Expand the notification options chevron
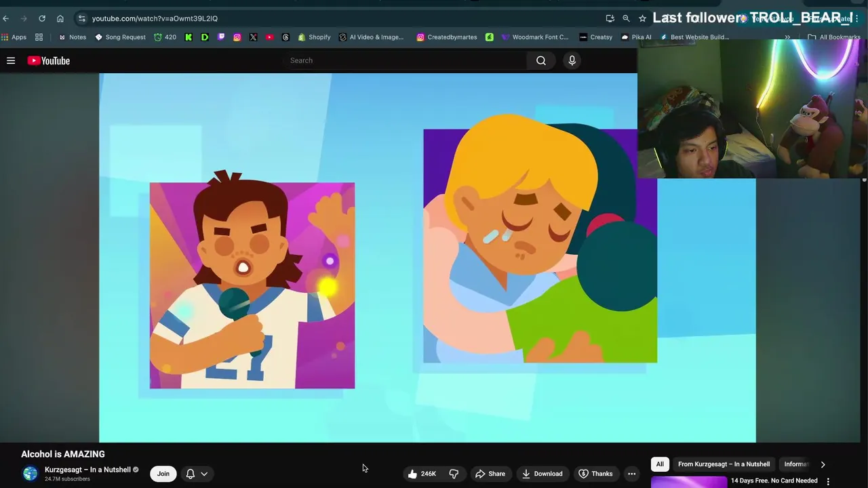Viewport: 868px width, 488px height. pyautogui.click(x=204, y=474)
